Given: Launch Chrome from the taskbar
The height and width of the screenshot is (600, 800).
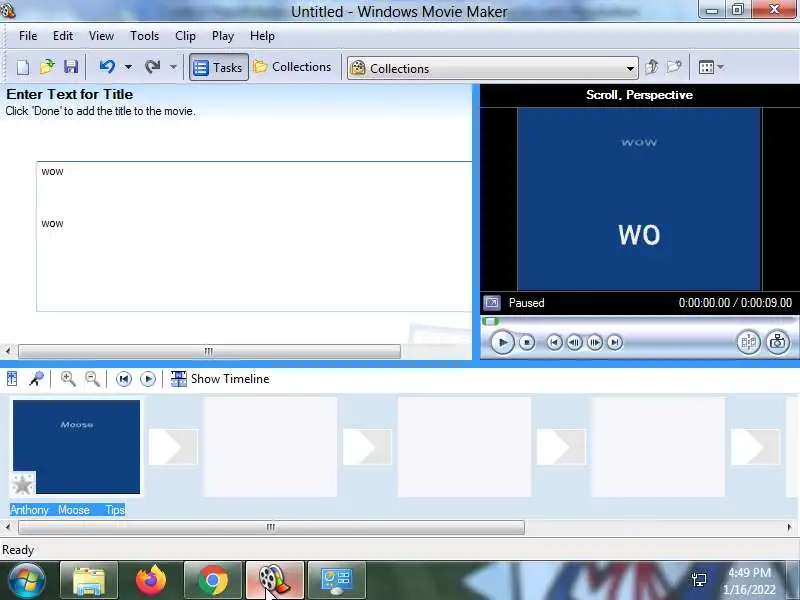Looking at the screenshot, I should 213,580.
